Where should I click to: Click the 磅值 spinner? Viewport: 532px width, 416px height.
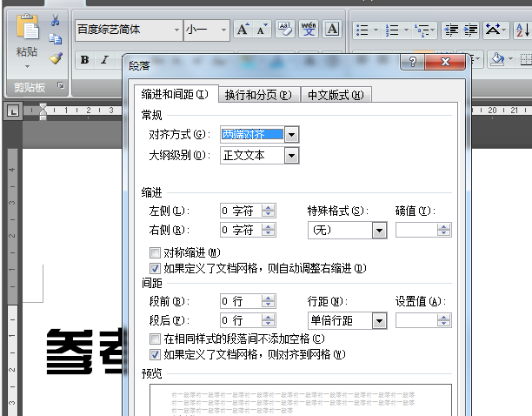click(x=443, y=230)
